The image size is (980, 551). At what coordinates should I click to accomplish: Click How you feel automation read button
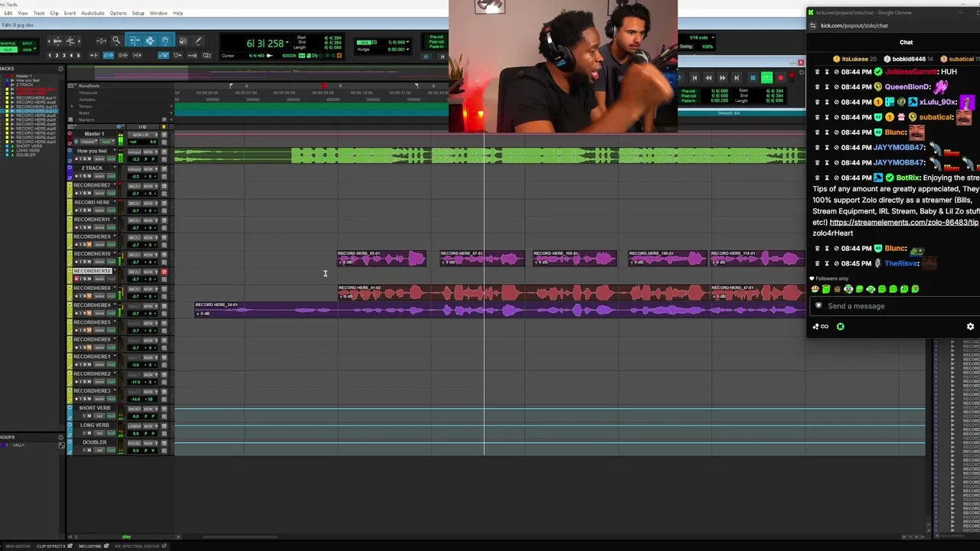pyautogui.click(x=111, y=159)
